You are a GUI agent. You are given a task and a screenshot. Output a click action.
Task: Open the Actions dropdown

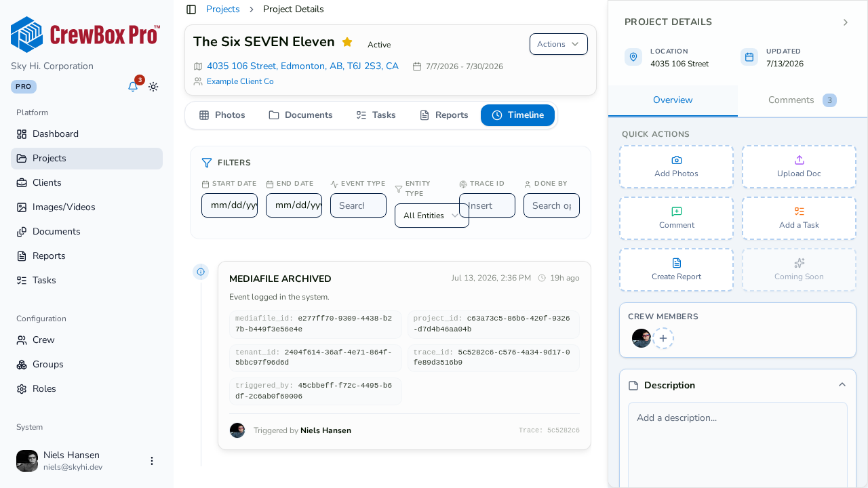[x=559, y=44]
